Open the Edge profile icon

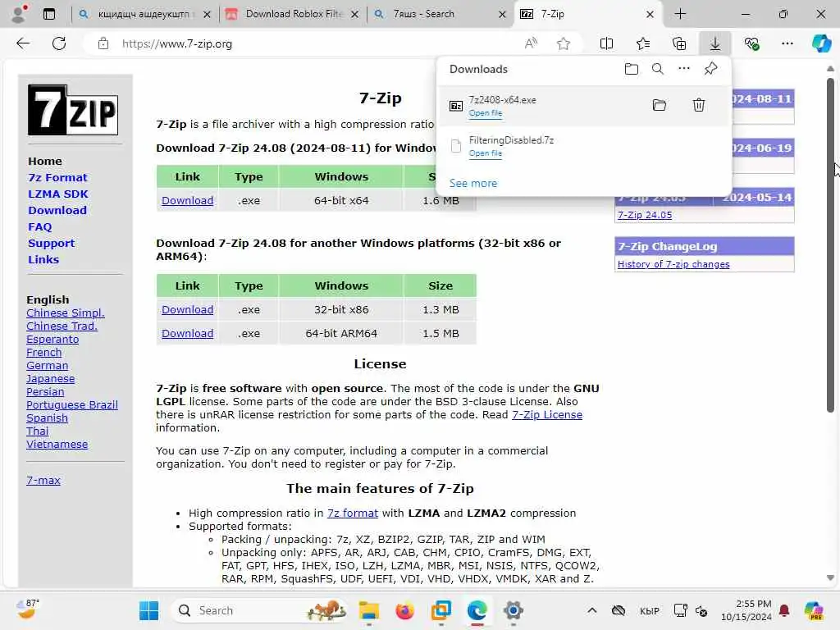[19, 13]
